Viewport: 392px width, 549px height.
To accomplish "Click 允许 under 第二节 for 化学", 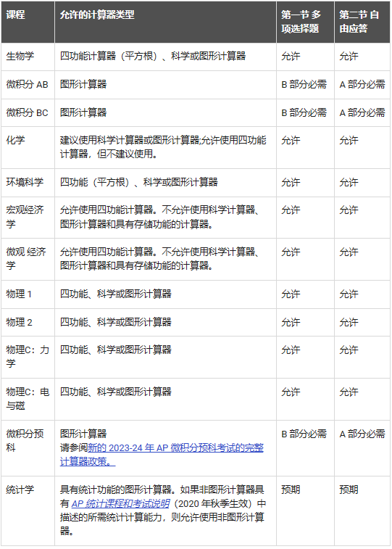I will tap(349, 141).
